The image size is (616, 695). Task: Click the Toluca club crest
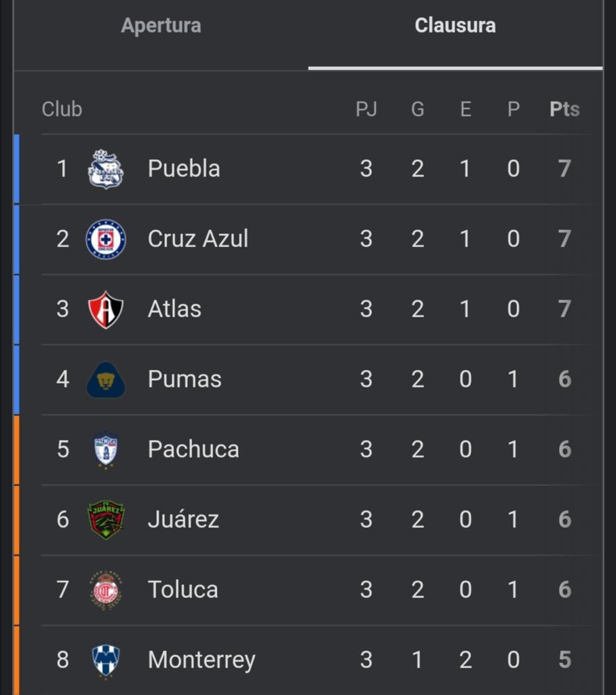pyautogui.click(x=106, y=590)
